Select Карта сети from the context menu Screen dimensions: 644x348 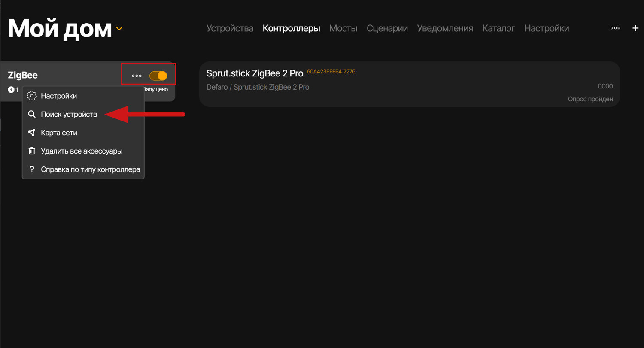[x=58, y=133]
